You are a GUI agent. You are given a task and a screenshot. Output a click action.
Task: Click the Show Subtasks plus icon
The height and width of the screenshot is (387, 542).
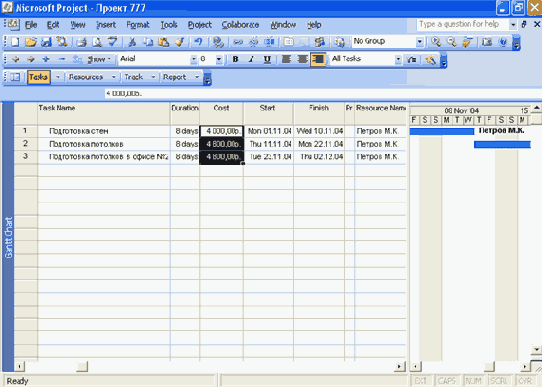coord(46,59)
